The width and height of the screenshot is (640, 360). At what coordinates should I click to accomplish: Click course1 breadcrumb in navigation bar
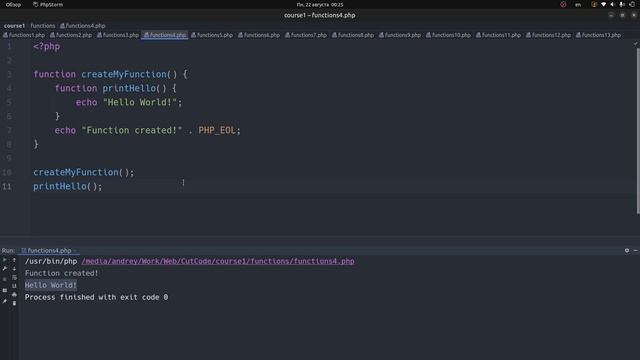point(14,26)
